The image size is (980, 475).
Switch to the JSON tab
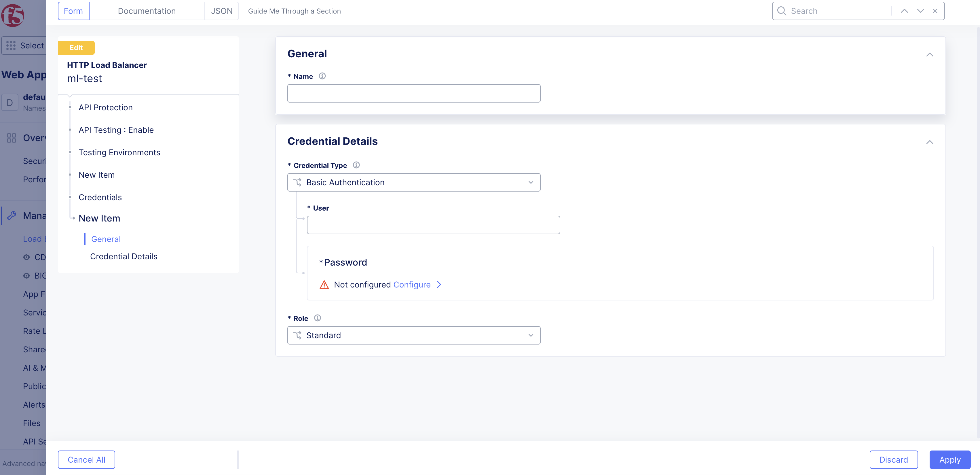(x=221, y=11)
